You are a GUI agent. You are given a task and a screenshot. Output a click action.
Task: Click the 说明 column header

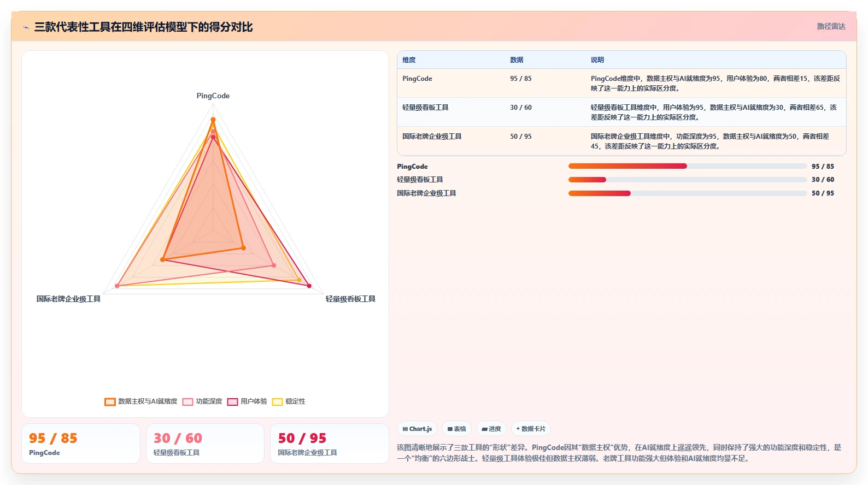click(597, 60)
